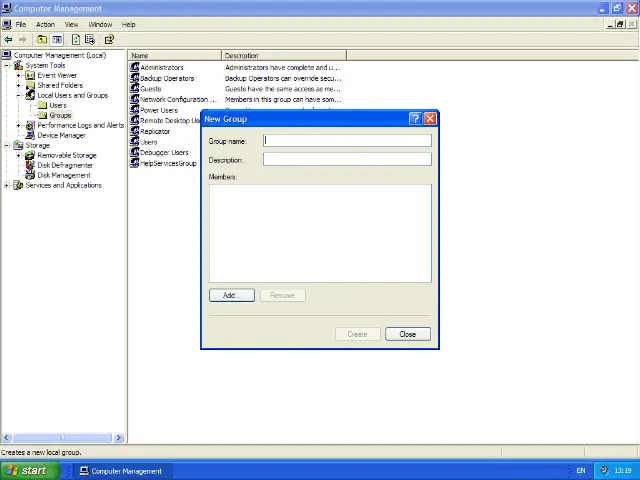
Task: Sort list by Name column header
Action: [174, 55]
